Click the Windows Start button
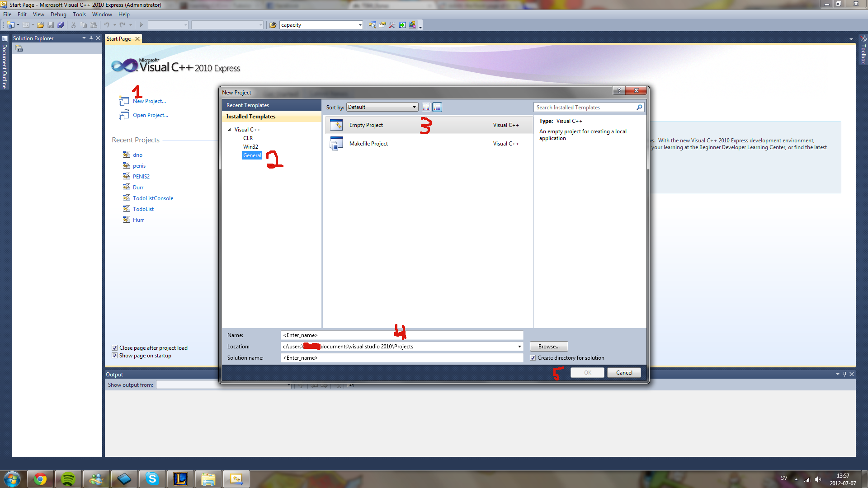The width and height of the screenshot is (868, 488). pos(12,479)
